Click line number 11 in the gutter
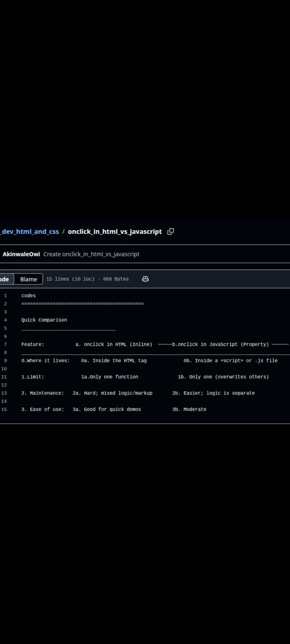The width and height of the screenshot is (290, 644). click(4, 377)
